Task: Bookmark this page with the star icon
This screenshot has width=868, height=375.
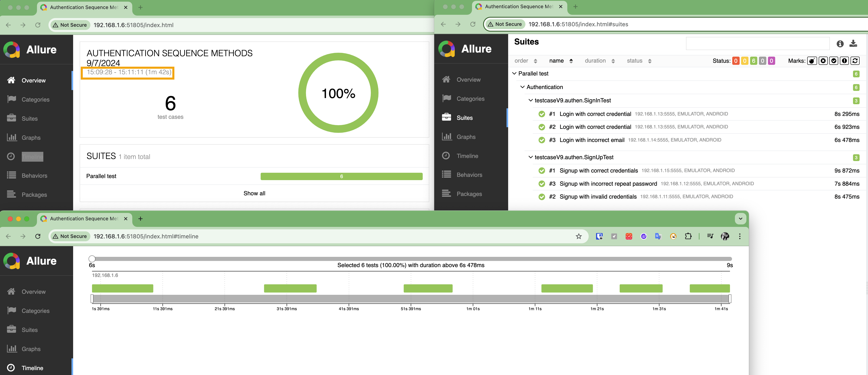Action: pyautogui.click(x=579, y=236)
